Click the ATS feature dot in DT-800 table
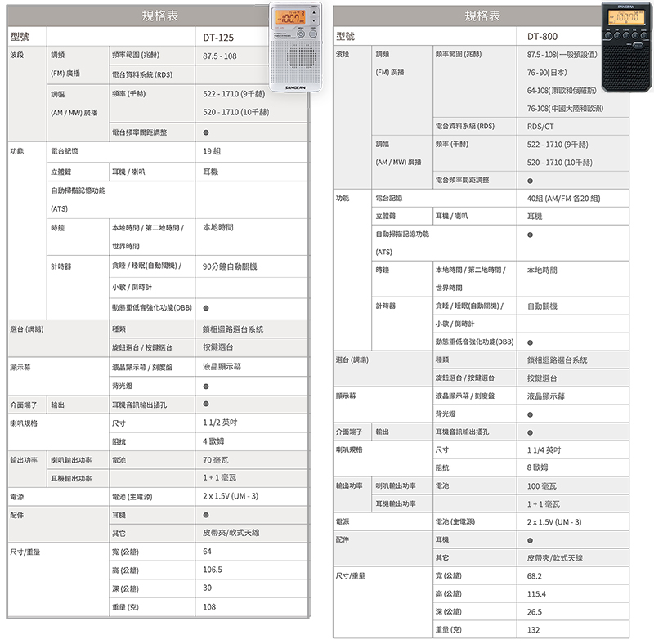 click(x=530, y=235)
